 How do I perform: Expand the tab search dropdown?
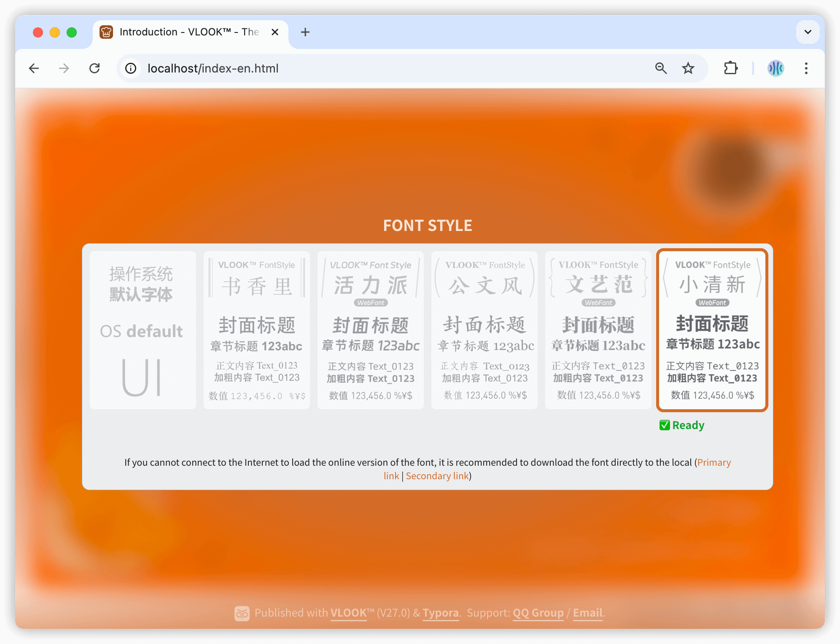(808, 32)
